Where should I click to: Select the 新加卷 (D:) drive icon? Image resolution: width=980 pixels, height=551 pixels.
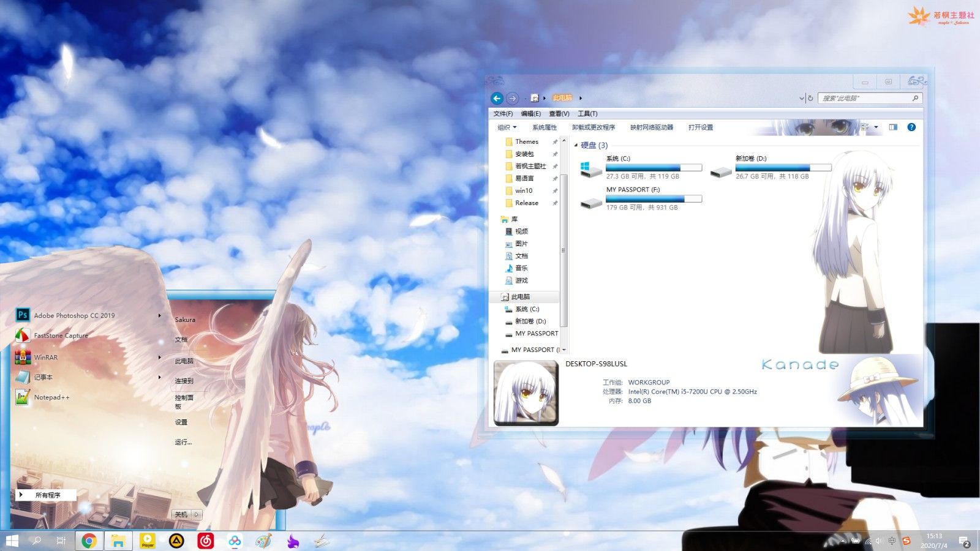point(721,172)
